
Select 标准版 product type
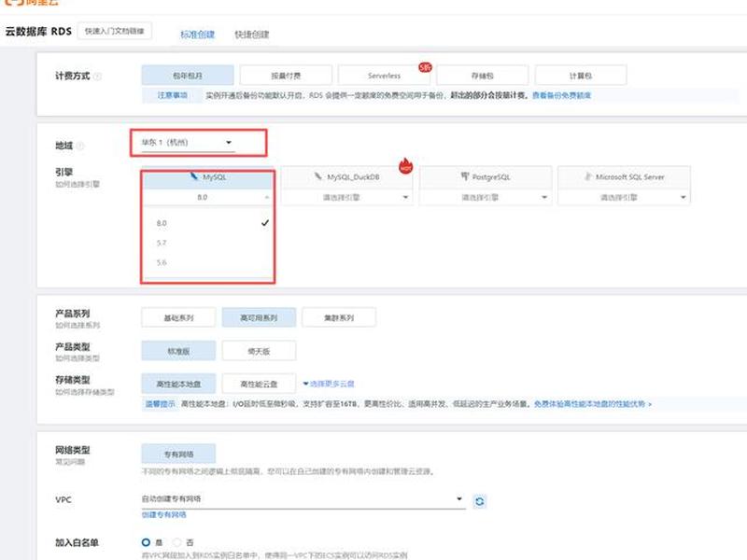coord(178,351)
